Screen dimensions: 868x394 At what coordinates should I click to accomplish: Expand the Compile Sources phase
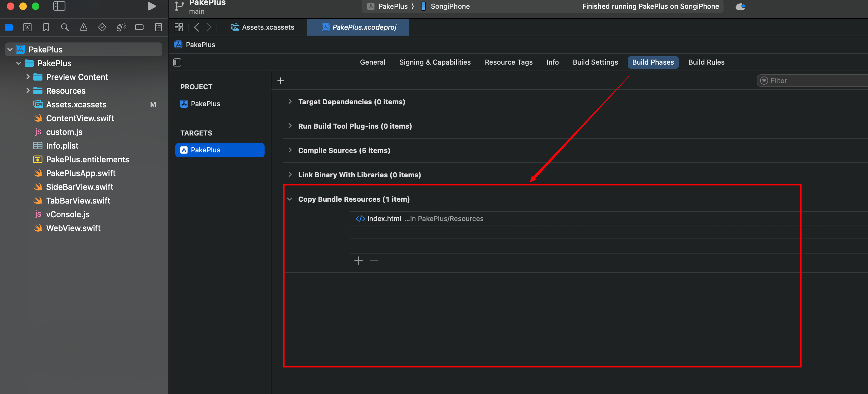pos(290,150)
